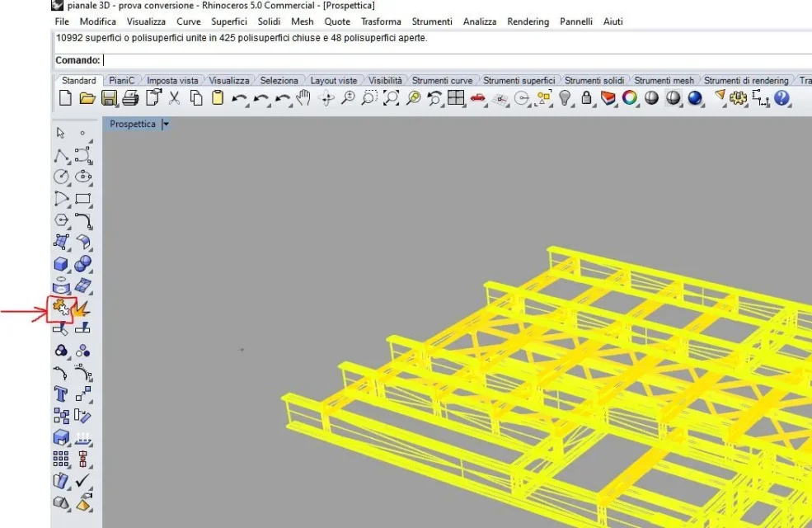Select the Rotate view tool
The image size is (812, 528).
327,99
